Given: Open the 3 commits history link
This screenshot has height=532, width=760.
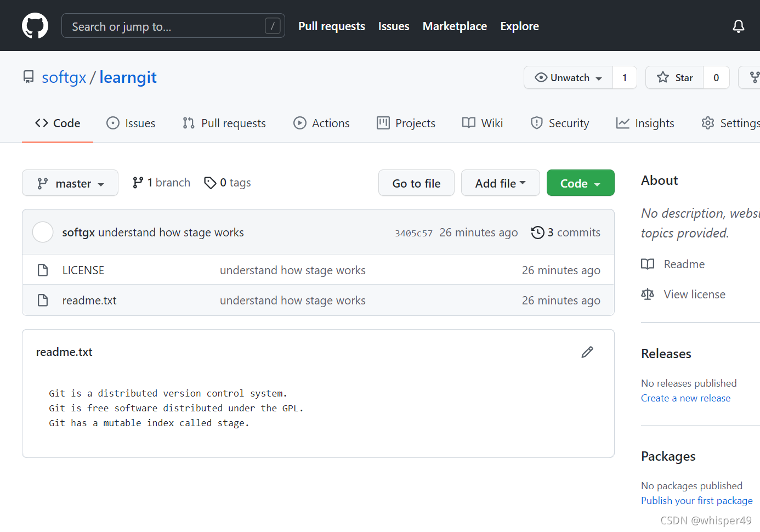Looking at the screenshot, I should tap(566, 233).
